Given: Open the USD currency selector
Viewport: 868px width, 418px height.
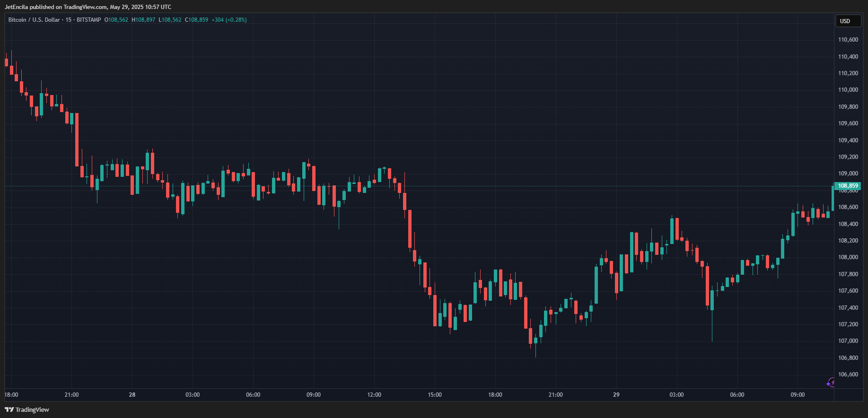Looking at the screenshot, I should tap(847, 21).
